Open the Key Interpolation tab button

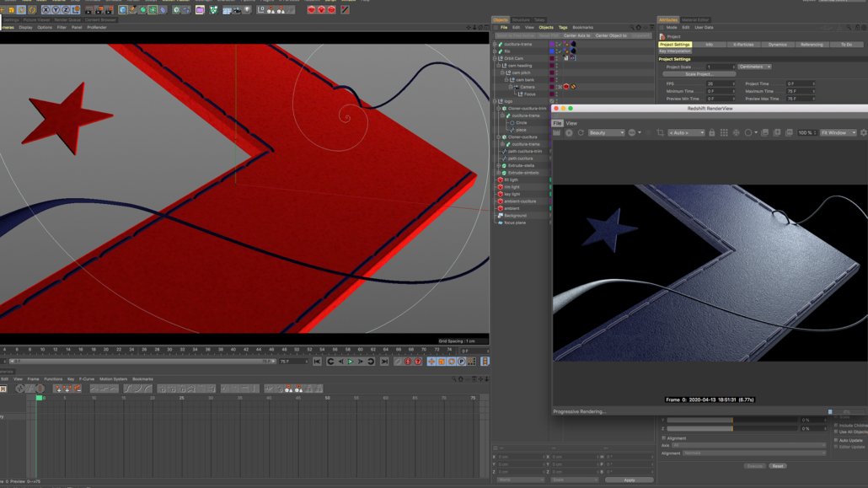point(675,51)
